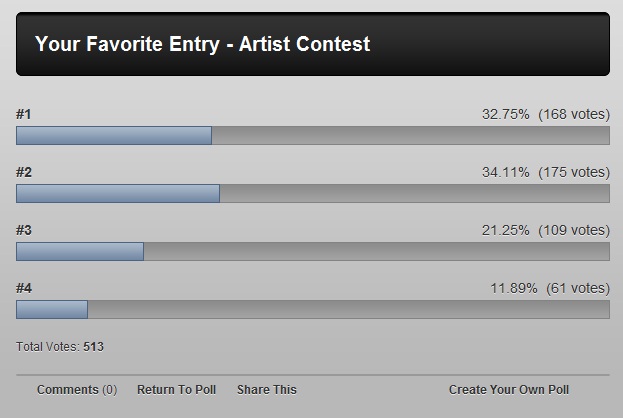The height and width of the screenshot is (418, 623).
Task: Select the #3 entry label
Action: tap(24, 230)
